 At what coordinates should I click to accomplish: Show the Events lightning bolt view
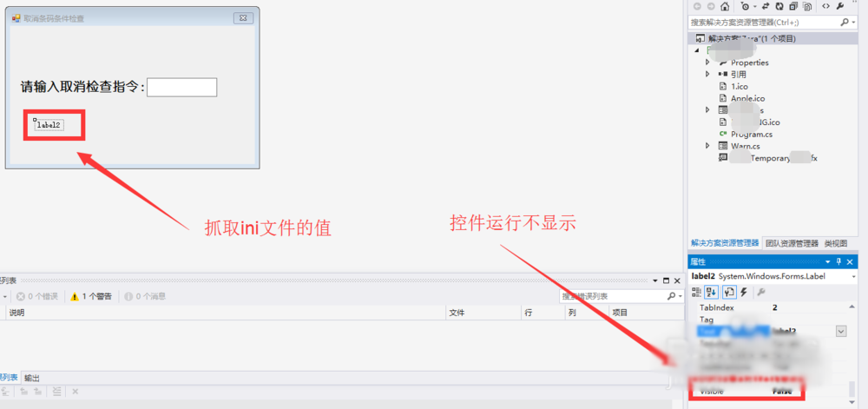[x=744, y=292]
